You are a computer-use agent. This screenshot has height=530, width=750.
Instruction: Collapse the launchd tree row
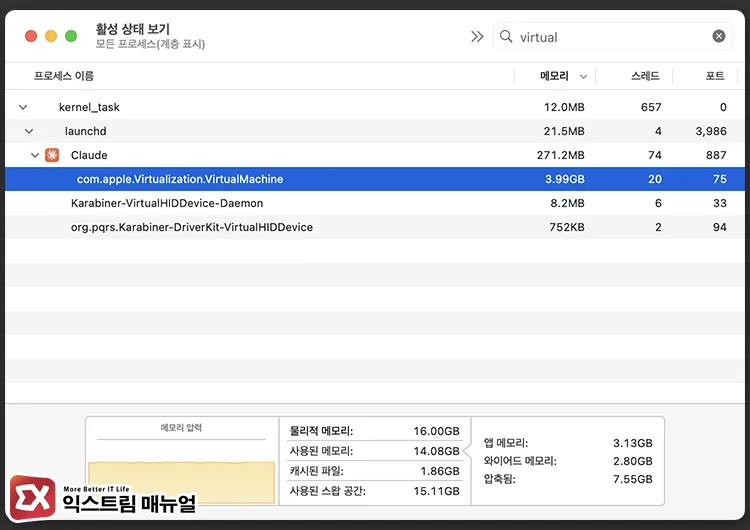(x=29, y=131)
